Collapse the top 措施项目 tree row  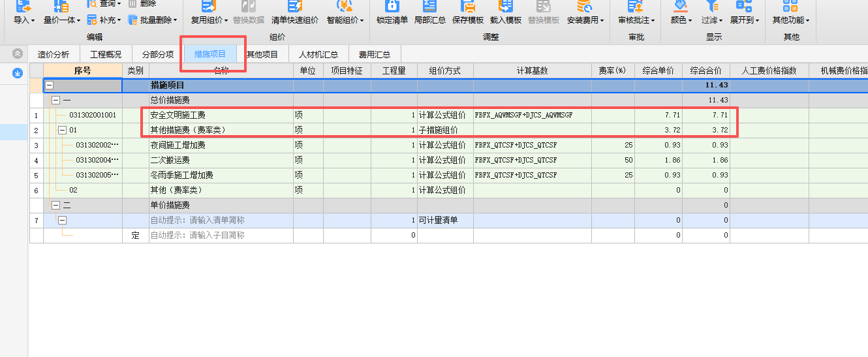pos(50,85)
